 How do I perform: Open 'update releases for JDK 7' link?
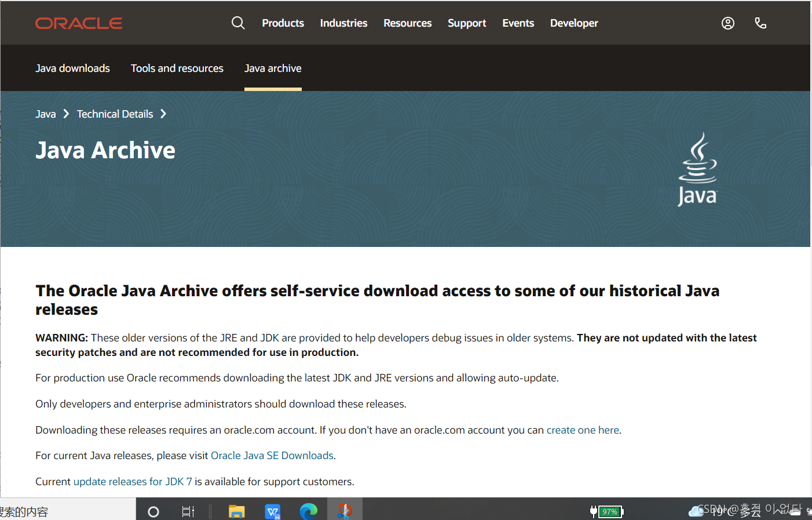133,482
